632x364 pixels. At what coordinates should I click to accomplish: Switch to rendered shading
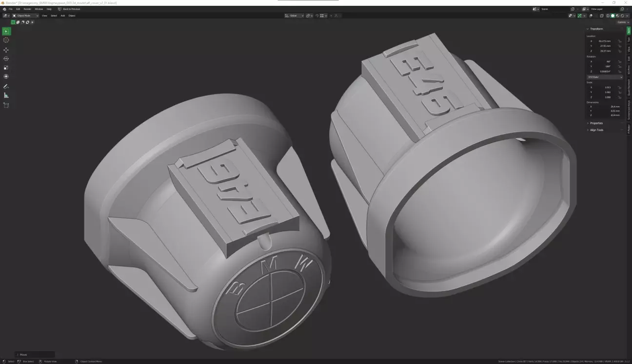[622, 16]
